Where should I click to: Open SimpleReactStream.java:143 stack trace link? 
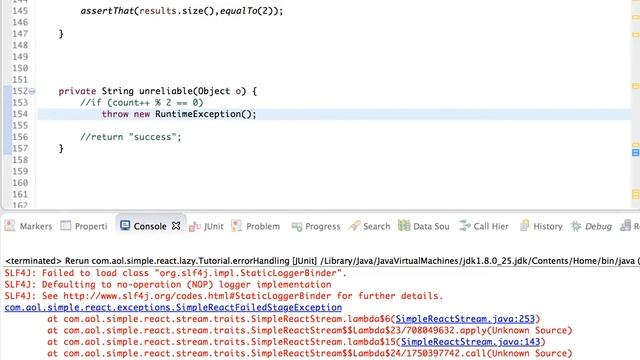pyautogui.click(x=470, y=342)
